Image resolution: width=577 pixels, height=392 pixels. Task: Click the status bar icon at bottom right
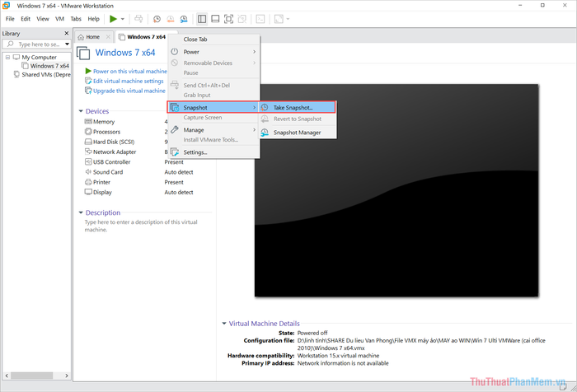563,386
